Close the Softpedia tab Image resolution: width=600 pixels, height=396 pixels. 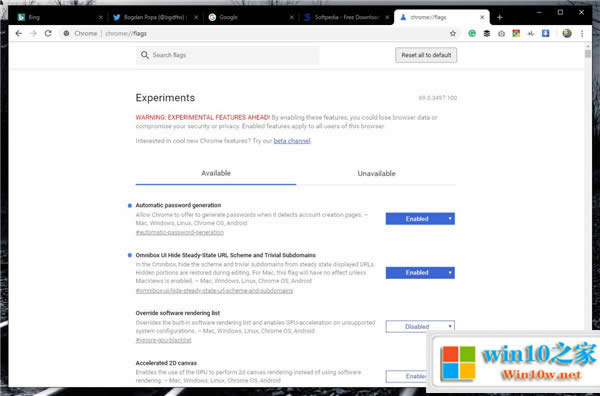click(387, 17)
